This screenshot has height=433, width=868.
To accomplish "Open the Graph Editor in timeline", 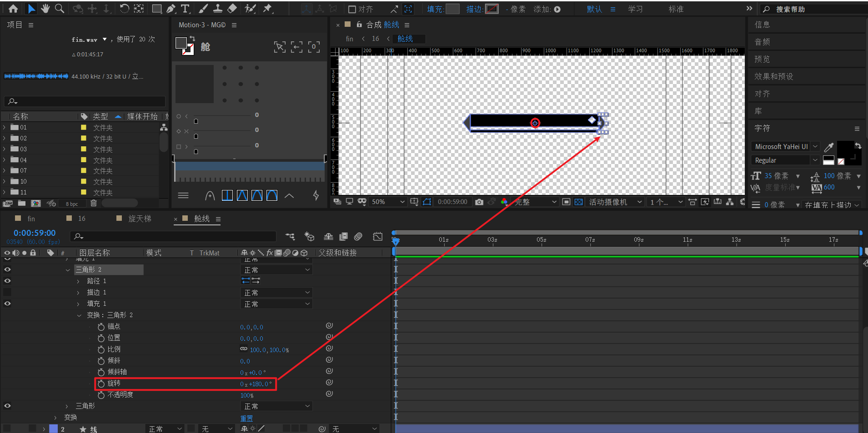I will 378,236.
